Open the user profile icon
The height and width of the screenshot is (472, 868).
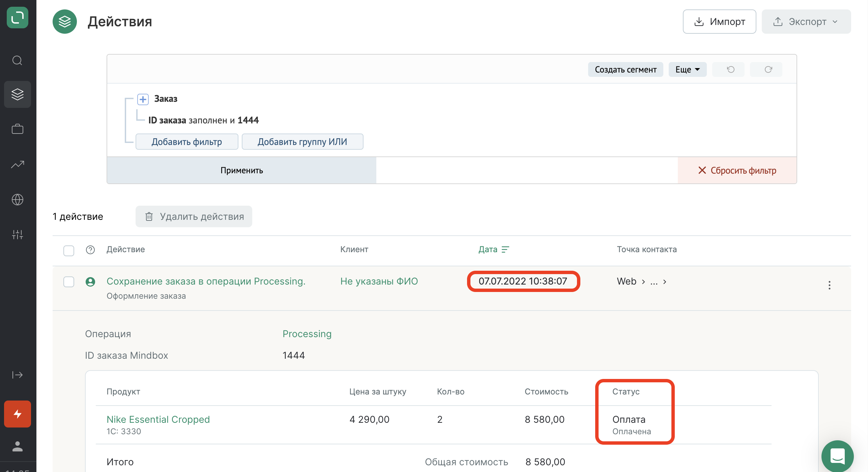point(18,446)
